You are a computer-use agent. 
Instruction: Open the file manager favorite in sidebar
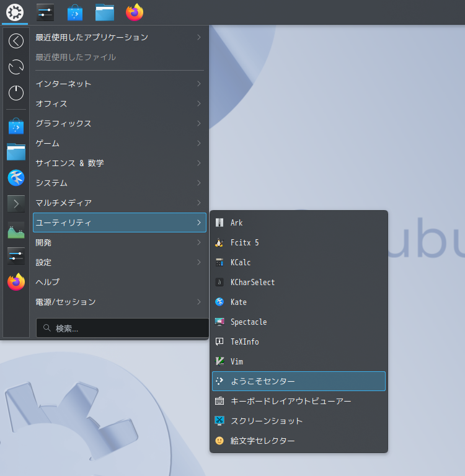pos(16,152)
